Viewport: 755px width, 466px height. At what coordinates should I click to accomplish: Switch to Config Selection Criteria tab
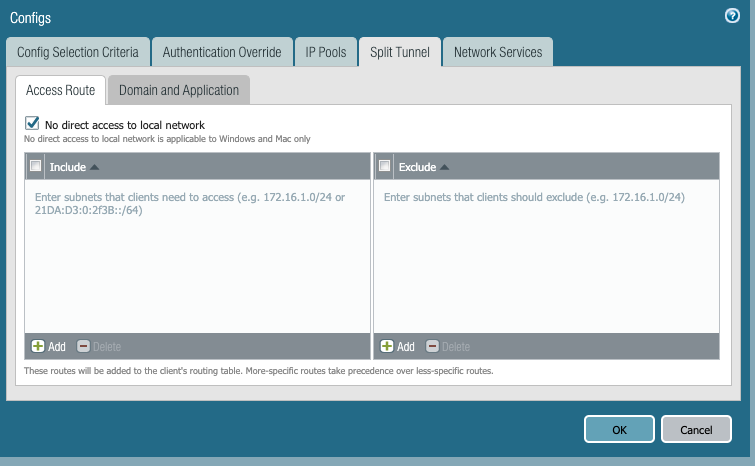[78, 52]
